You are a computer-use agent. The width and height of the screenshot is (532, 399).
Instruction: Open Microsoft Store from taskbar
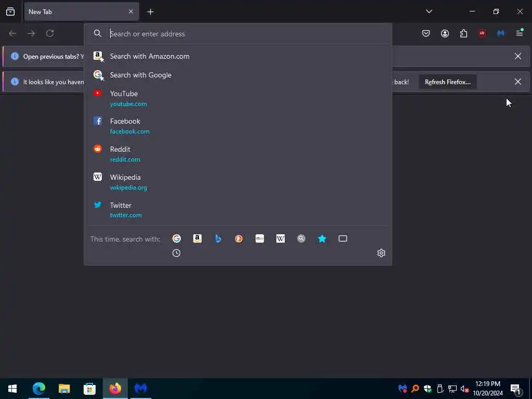[89, 389]
